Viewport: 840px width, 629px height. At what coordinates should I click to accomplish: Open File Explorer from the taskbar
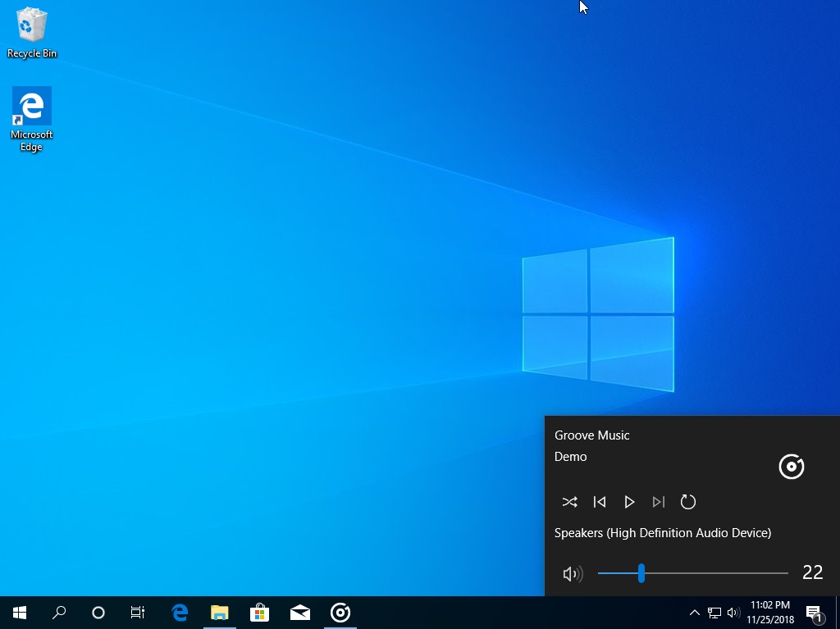click(x=218, y=612)
